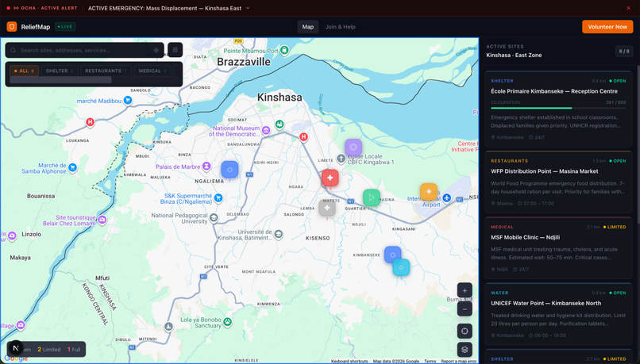Click the Volunteer Now button
640x364 pixels.
click(607, 26)
